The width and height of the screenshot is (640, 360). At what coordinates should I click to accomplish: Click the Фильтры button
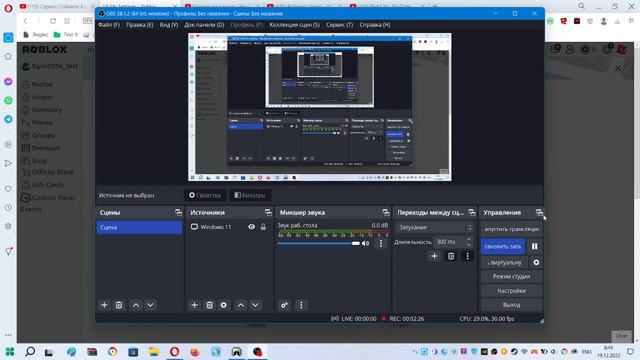click(250, 195)
